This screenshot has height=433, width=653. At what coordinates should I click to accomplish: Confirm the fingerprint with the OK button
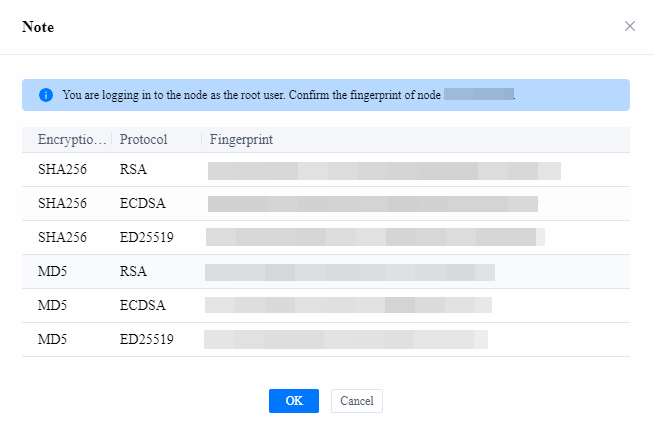(294, 401)
